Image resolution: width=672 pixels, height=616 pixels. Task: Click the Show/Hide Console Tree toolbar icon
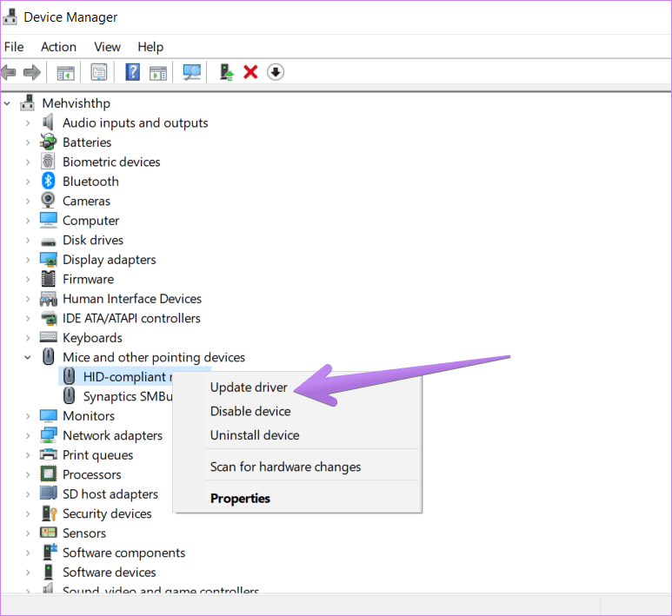[66, 73]
